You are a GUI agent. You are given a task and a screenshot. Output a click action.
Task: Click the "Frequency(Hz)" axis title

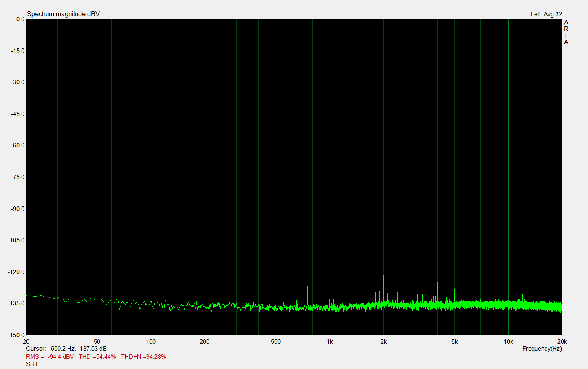point(542,349)
